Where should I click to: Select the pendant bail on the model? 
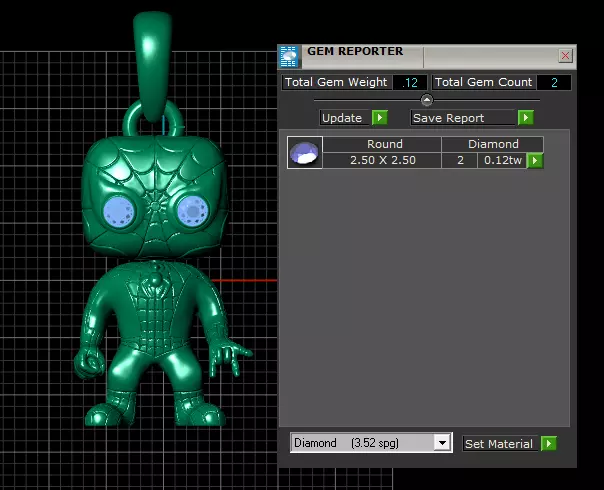[x=153, y=66]
